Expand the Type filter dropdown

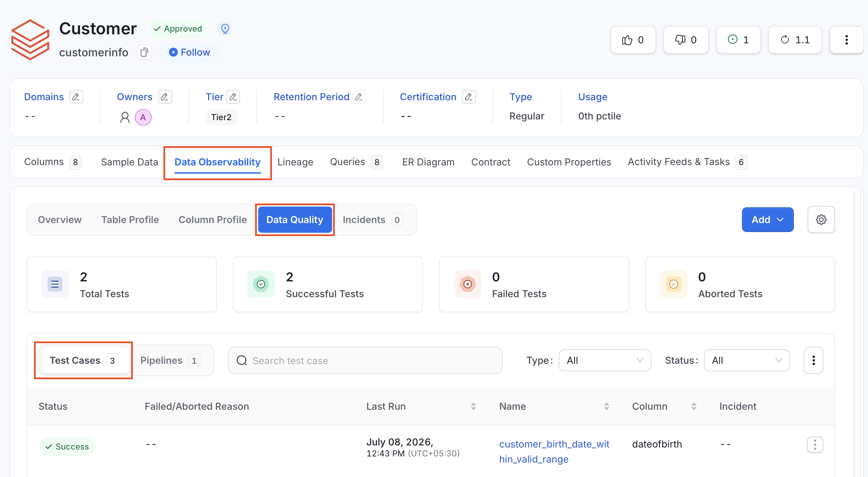(x=605, y=360)
